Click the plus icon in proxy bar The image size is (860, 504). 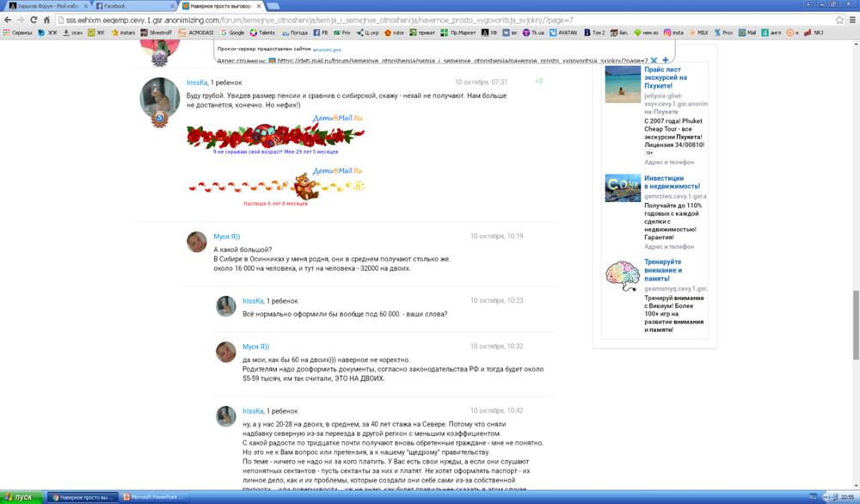pyautogui.click(x=666, y=60)
